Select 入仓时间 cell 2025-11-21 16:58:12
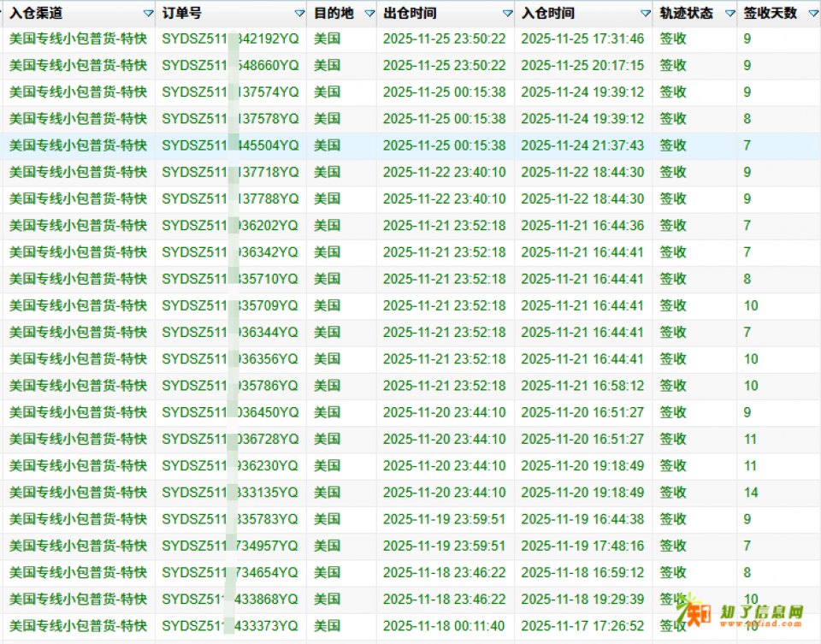821x644 pixels. click(x=582, y=386)
